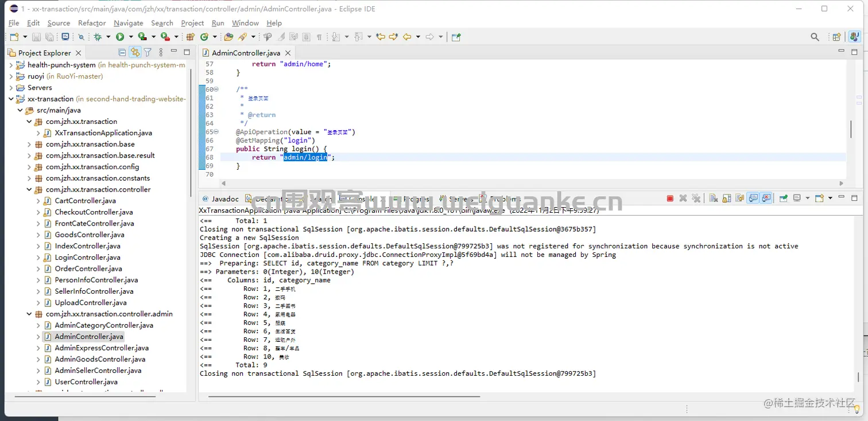Collapse the com.jzh.xx.transaction.controller.admin package
Screen dimensions: 868x421
pyautogui.click(x=29, y=314)
